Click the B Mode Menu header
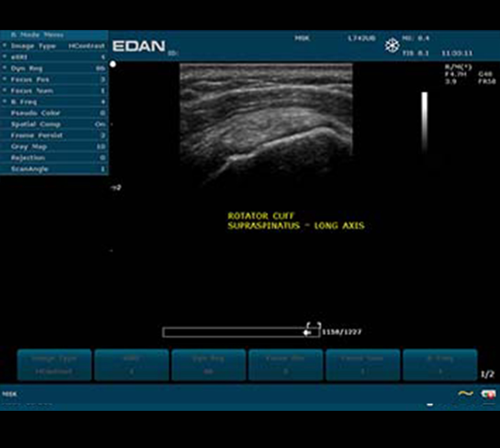Screen dimensions: 500x448 pos(54,35)
